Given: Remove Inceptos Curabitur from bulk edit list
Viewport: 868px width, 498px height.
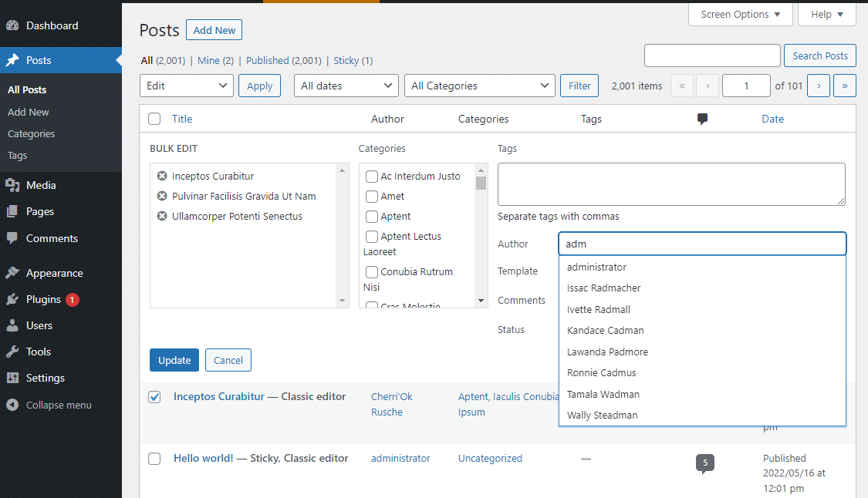Looking at the screenshot, I should point(162,176).
